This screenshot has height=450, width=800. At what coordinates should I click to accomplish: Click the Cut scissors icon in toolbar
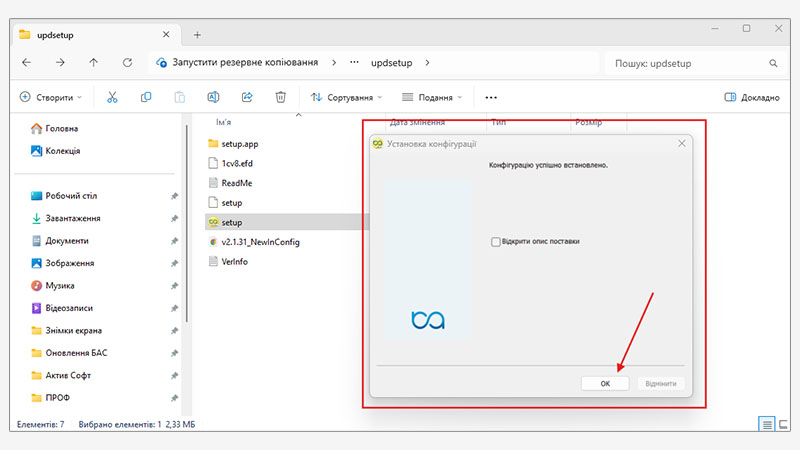click(113, 97)
